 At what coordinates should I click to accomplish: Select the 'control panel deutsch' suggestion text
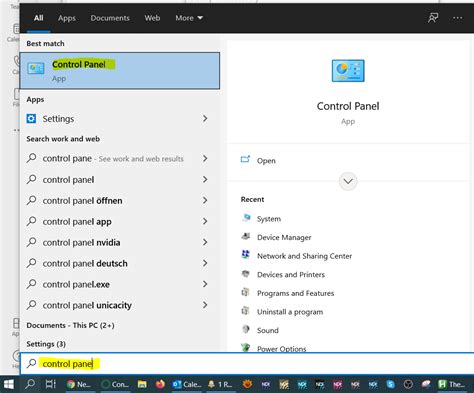(85, 263)
